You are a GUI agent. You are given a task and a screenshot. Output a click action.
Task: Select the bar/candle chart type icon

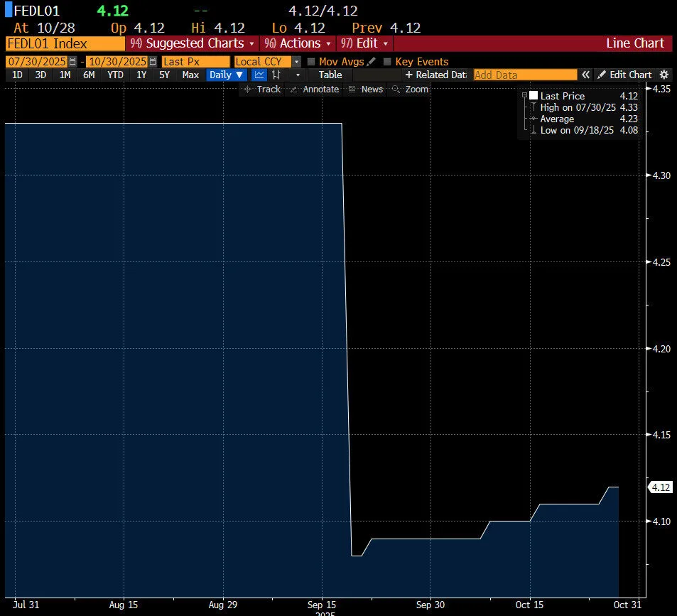276,75
